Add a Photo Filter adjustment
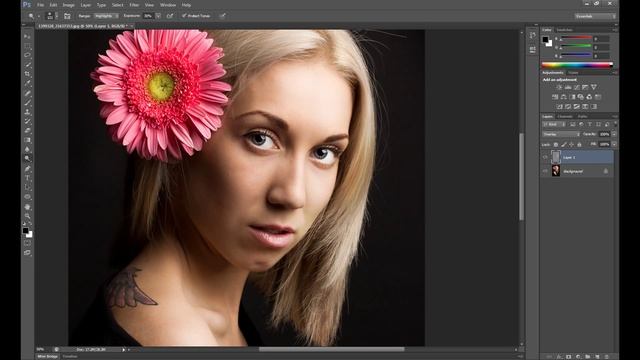 click(x=581, y=97)
